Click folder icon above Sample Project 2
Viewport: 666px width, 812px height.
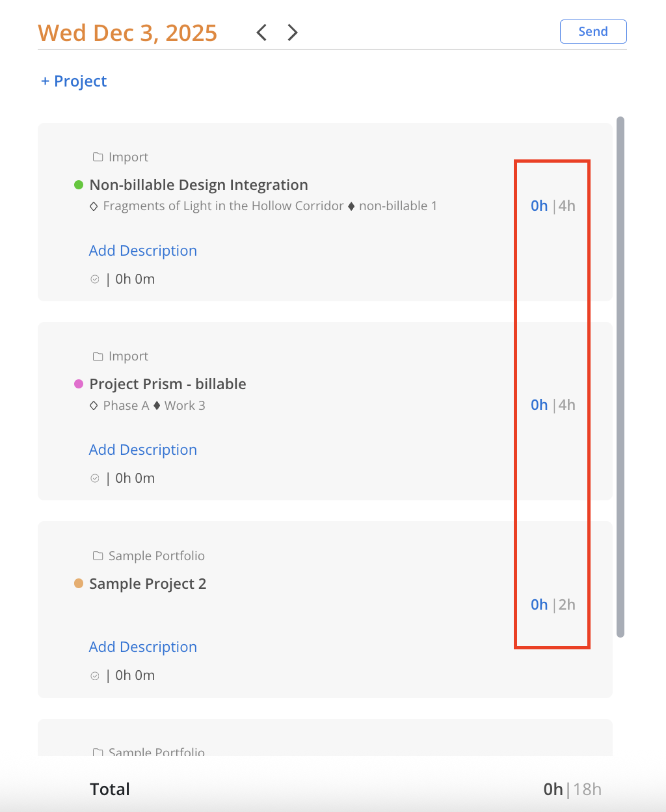click(x=98, y=556)
